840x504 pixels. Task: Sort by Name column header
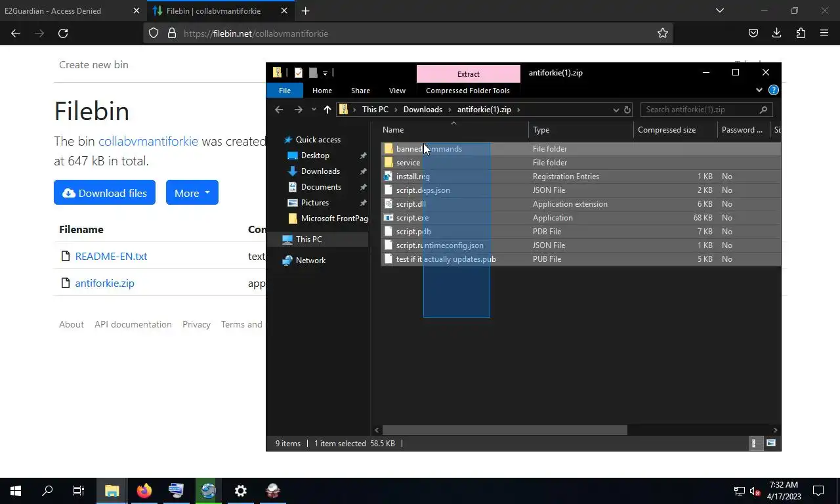(x=454, y=130)
